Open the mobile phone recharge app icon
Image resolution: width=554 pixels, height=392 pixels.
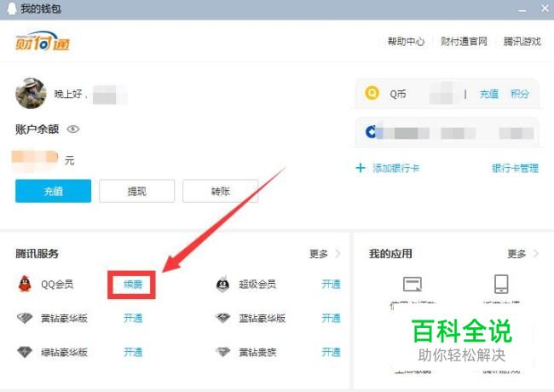(501, 284)
